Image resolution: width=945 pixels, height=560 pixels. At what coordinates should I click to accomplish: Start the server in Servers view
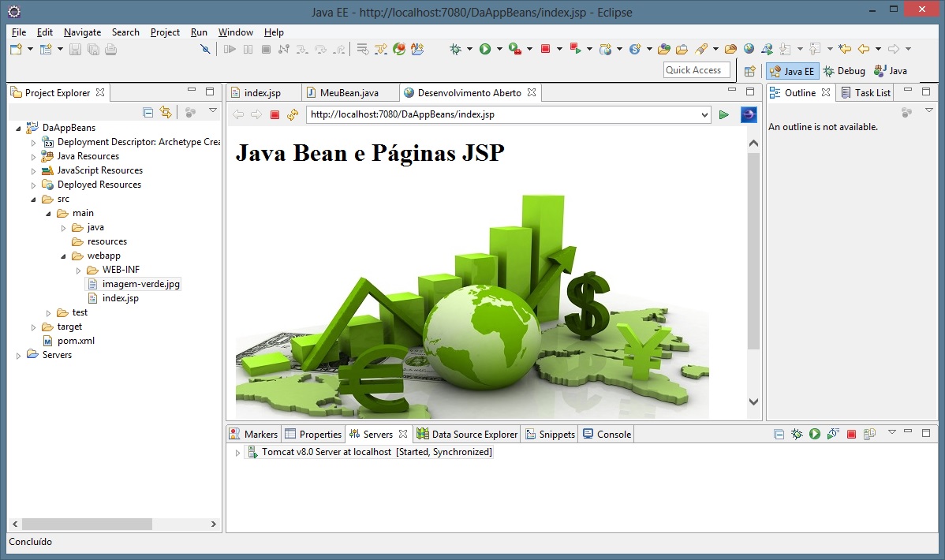point(814,435)
